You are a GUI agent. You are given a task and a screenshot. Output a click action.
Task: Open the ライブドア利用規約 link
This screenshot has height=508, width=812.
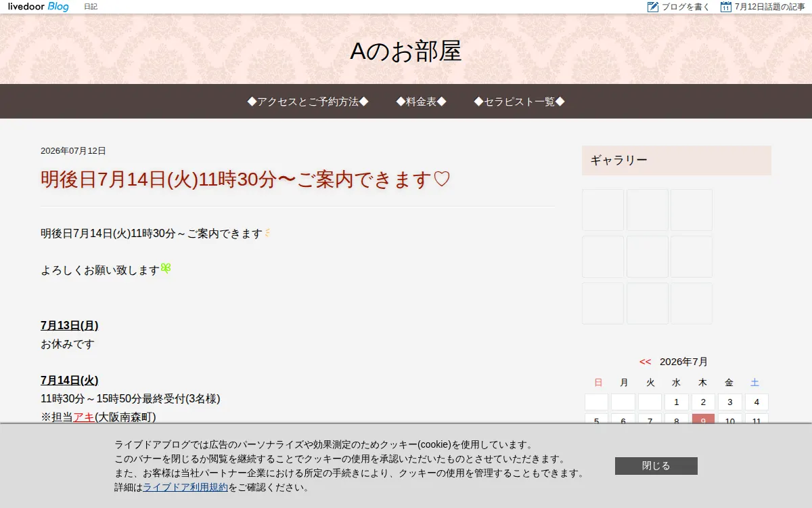(x=185, y=487)
